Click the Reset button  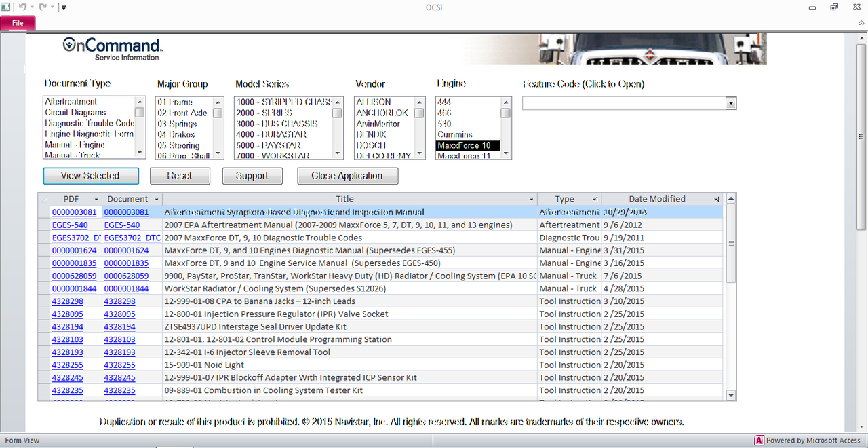[x=180, y=176]
